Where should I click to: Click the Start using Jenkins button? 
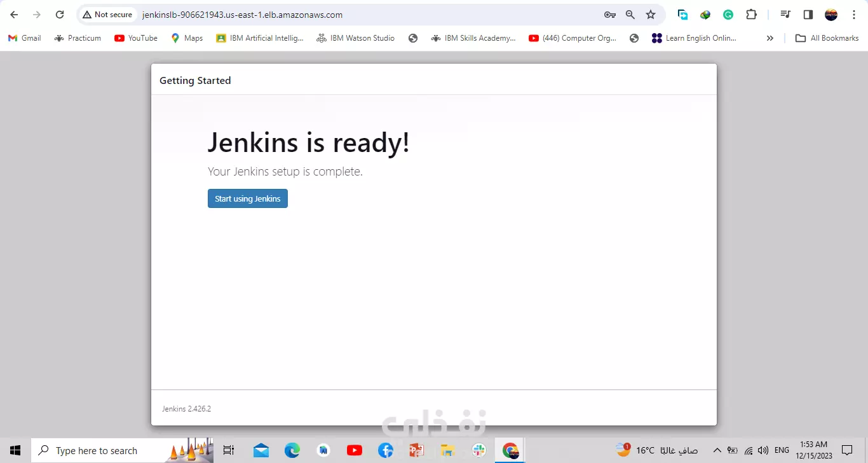[247, 198]
